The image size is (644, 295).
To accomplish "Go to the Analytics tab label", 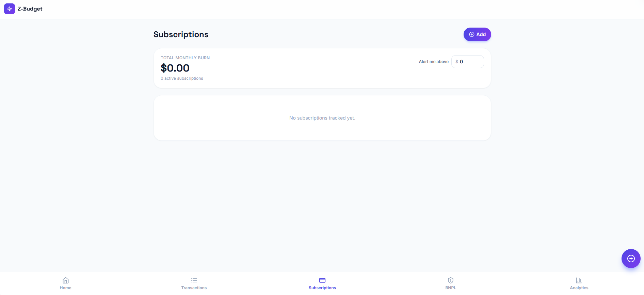I will (x=579, y=288).
